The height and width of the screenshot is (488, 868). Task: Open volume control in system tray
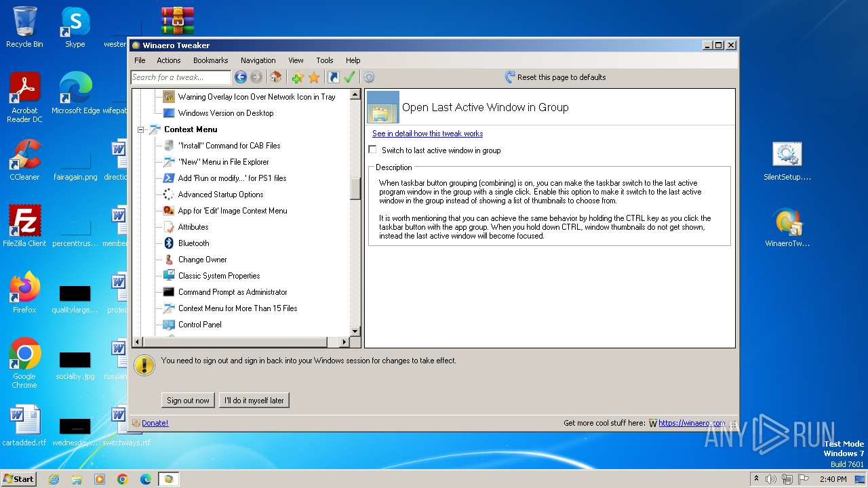tap(770, 479)
